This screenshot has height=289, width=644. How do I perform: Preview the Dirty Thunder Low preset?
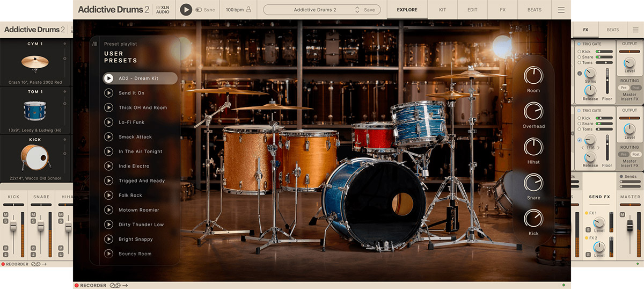pos(109,225)
